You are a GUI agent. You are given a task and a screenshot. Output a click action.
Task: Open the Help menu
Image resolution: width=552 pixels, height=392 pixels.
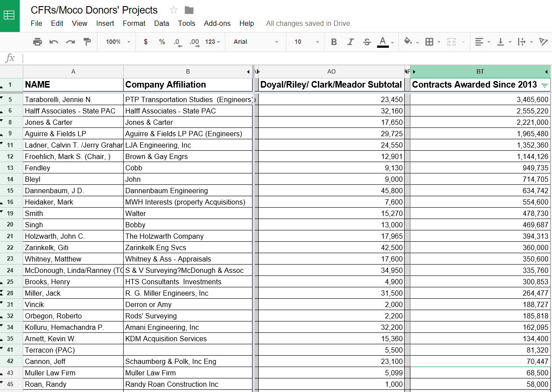[x=247, y=23]
